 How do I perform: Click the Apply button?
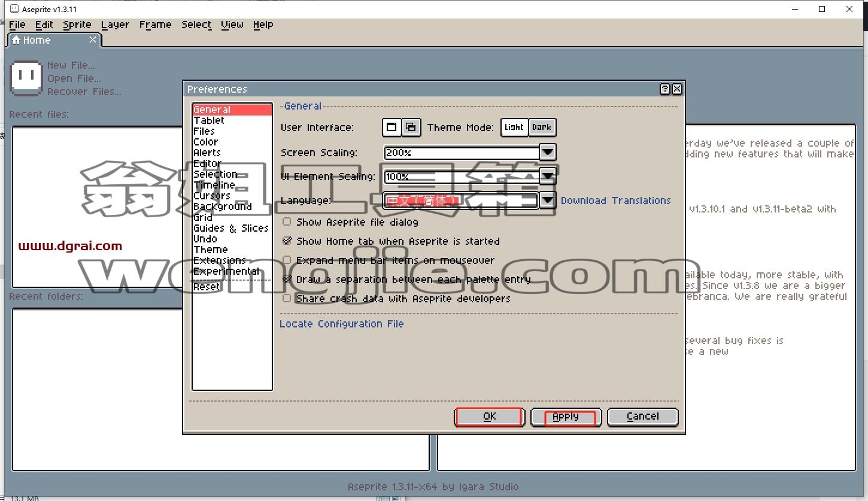coord(566,417)
